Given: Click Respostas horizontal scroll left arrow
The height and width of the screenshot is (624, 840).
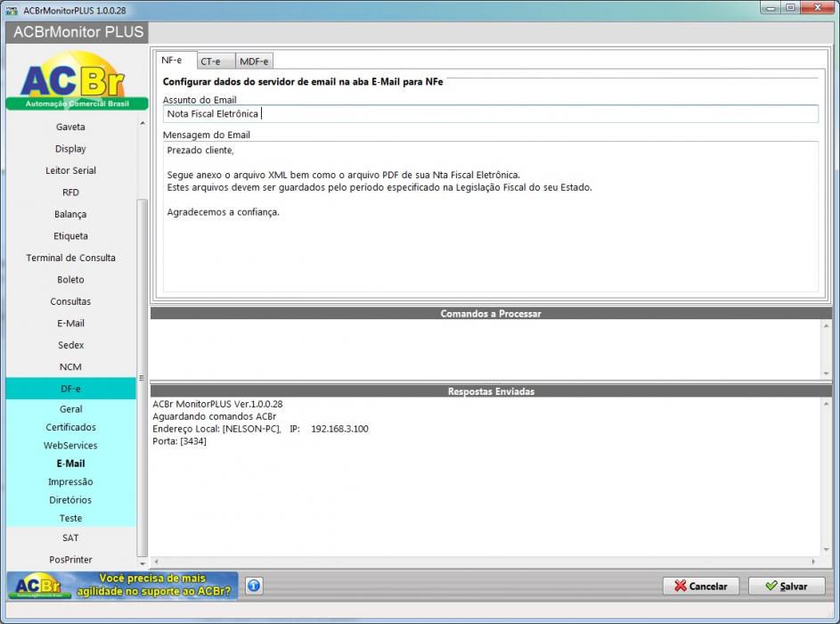Looking at the screenshot, I should [x=157, y=562].
